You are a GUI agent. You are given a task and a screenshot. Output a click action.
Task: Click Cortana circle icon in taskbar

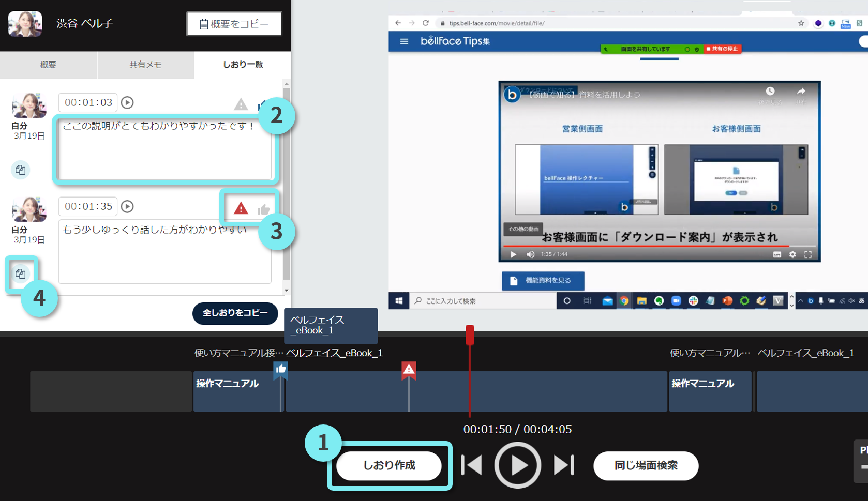coord(567,301)
